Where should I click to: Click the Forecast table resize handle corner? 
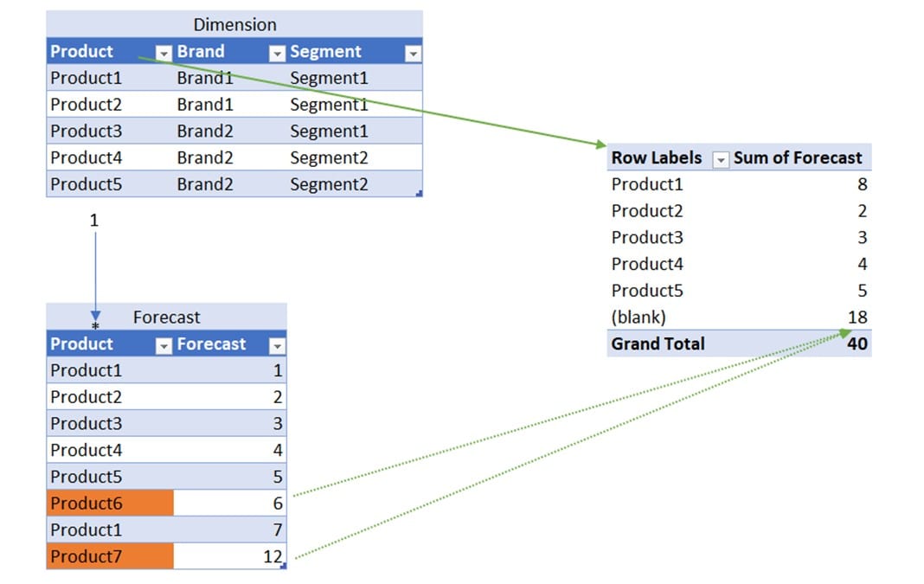284,566
